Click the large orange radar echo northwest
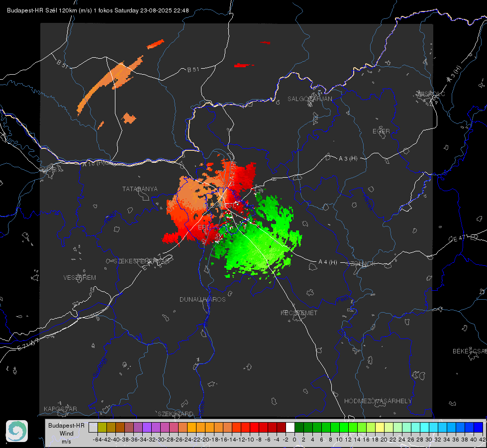 [110, 85]
